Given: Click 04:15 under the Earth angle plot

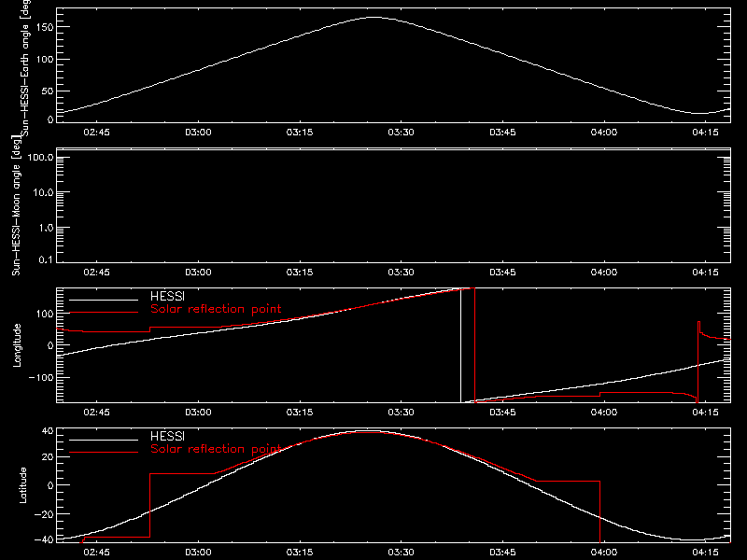Looking at the screenshot, I should coord(706,133).
